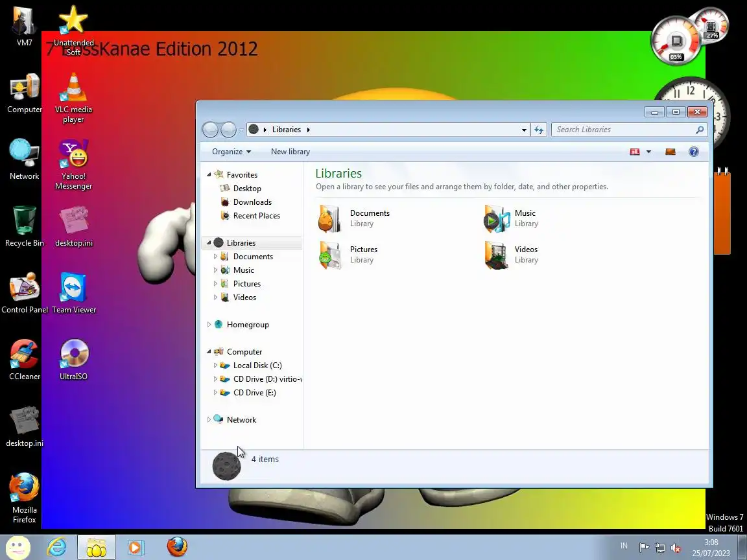Toggle the preview pane icon
The image size is (747, 560).
click(670, 152)
